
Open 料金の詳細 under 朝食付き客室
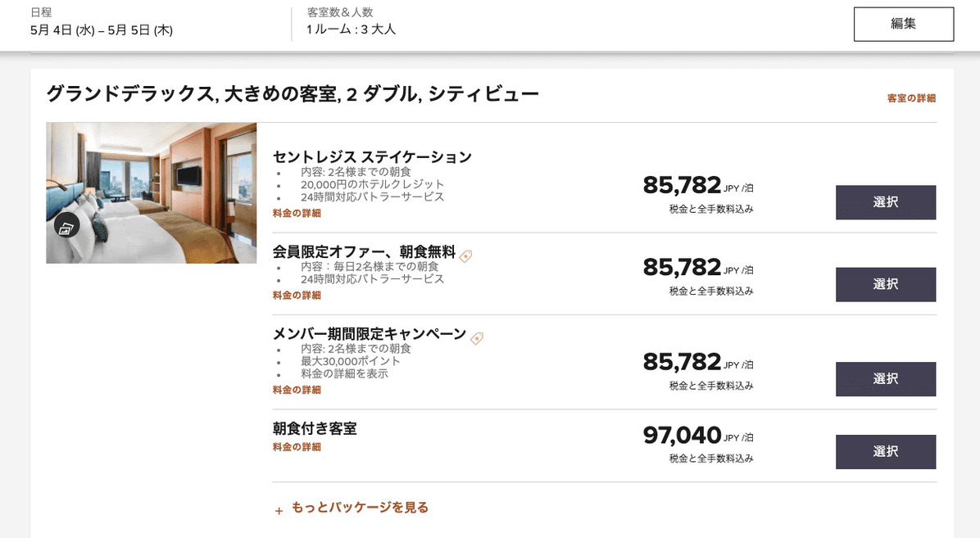297,447
